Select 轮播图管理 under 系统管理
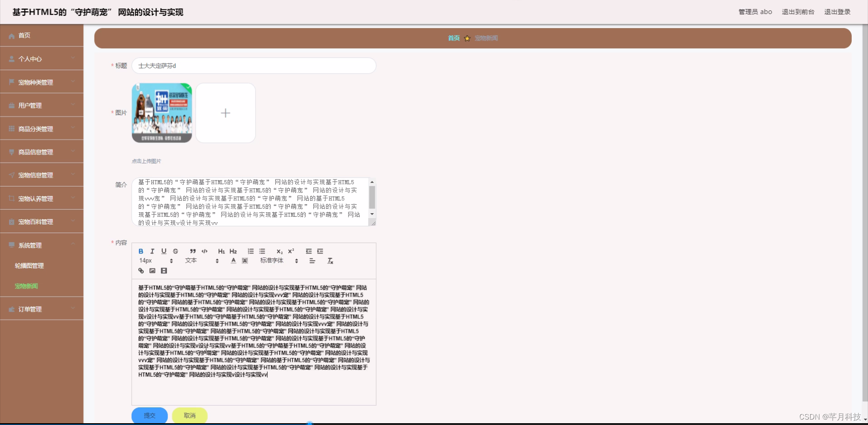 click(29, 266)
